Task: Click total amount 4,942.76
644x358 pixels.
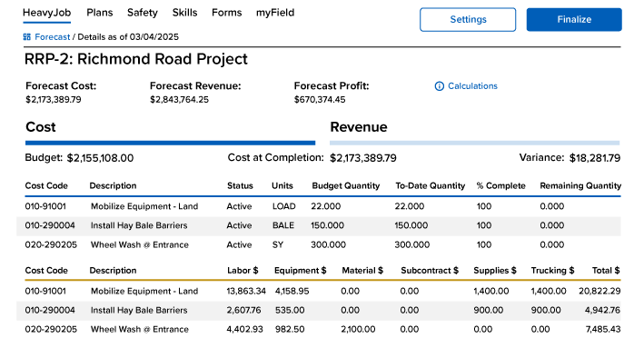Action: [602, 310]
